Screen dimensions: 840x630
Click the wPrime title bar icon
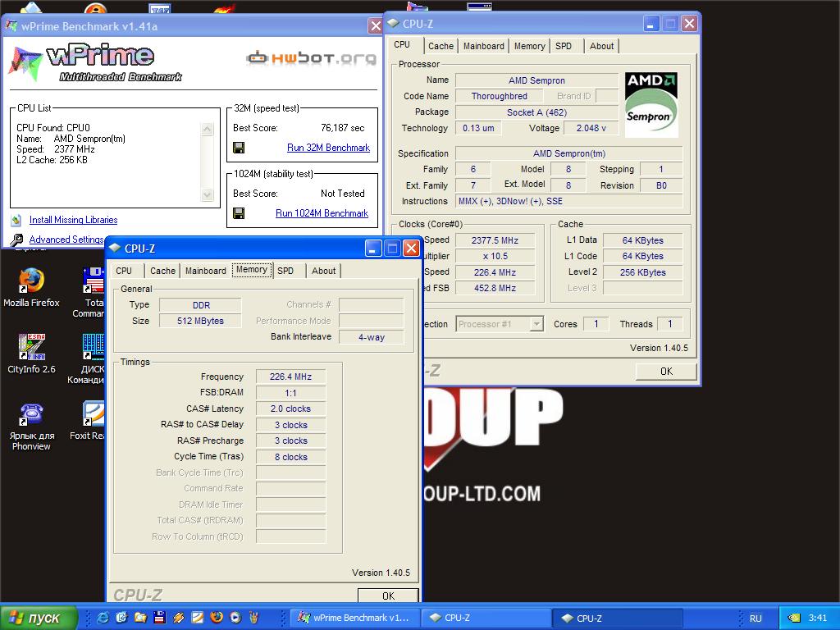pyautogui.click(x=11, y=25)
